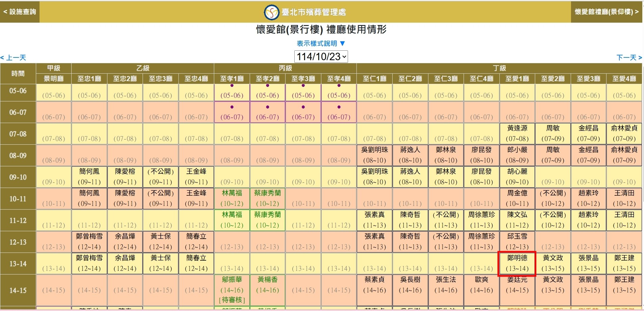The image size is (644, 311).
Task: Click the 至孝1廳 05-06 slot with dot
Action: click(x=232, y=92)
